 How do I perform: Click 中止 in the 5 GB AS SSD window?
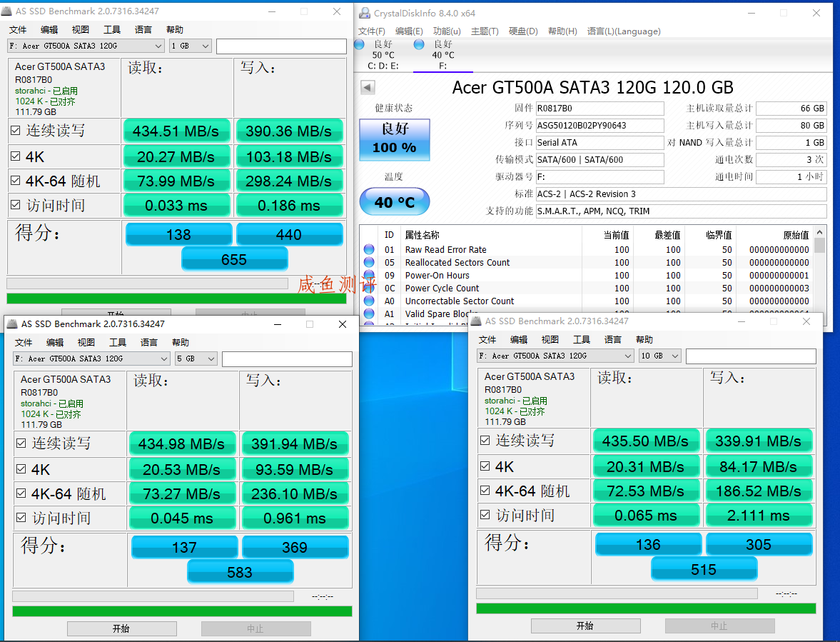point(255,628)
